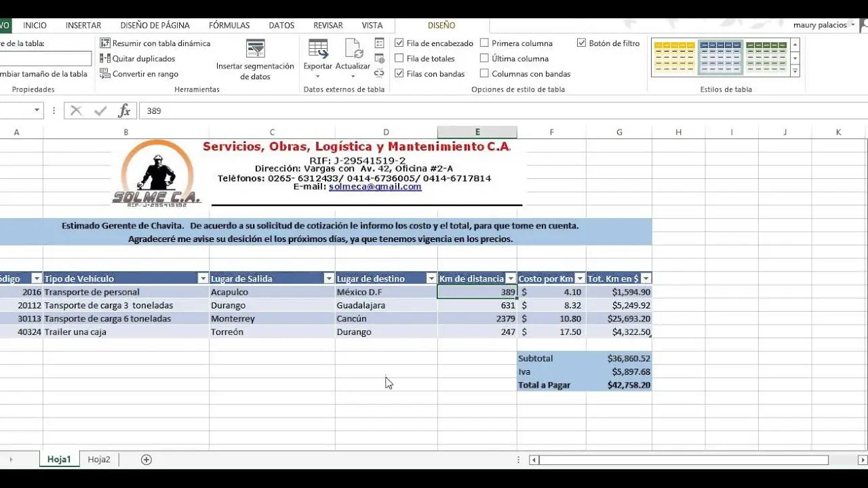
Task: Open filter dropdown for Lugar de destino
Action: (431, 279)
